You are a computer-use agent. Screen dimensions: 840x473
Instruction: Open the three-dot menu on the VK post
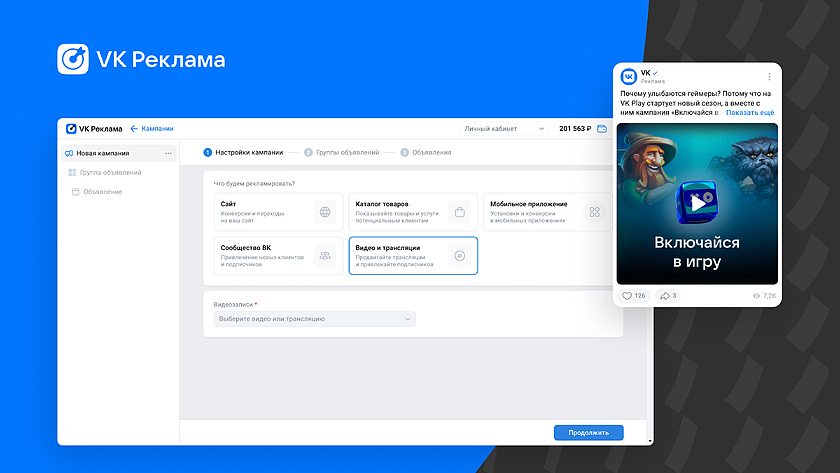[769, 77]
